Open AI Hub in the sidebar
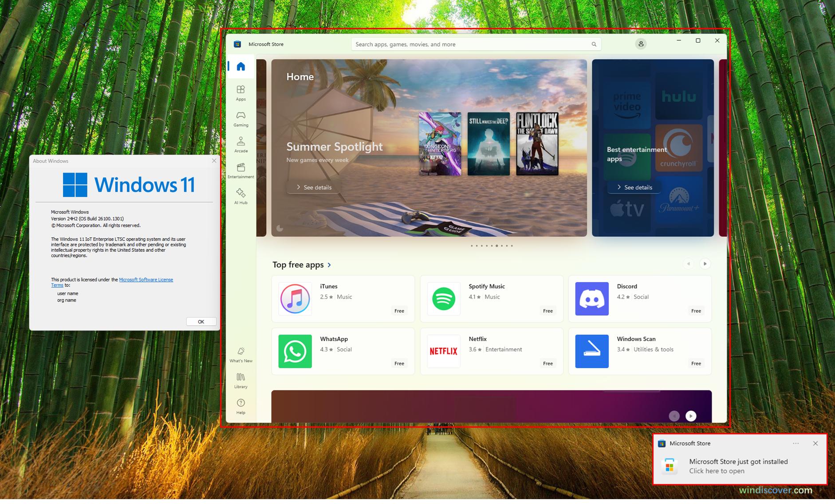Viewport: 835px width, 504px height. coord(241,197)
